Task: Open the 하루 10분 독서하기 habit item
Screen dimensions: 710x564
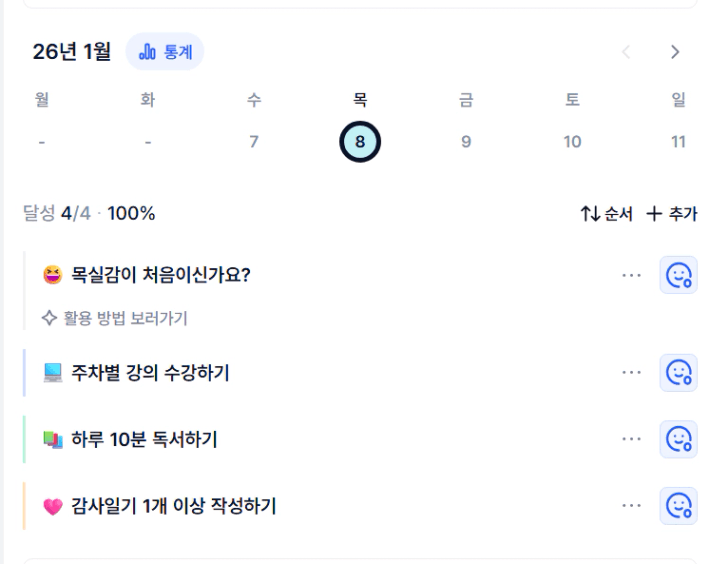Action: 144,439
